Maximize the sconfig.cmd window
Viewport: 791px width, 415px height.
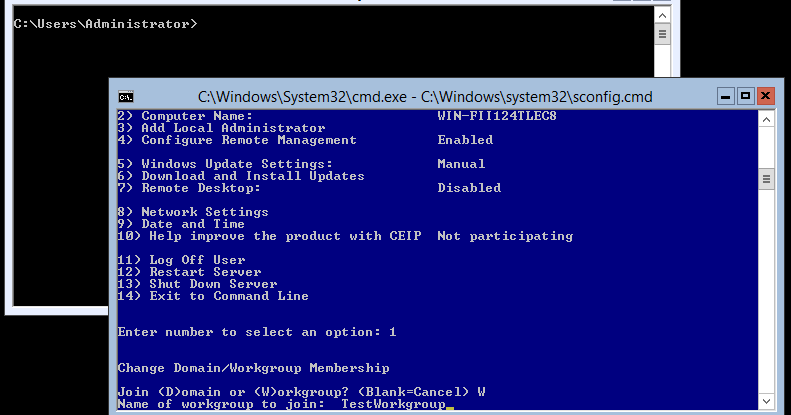click(743, 96)
